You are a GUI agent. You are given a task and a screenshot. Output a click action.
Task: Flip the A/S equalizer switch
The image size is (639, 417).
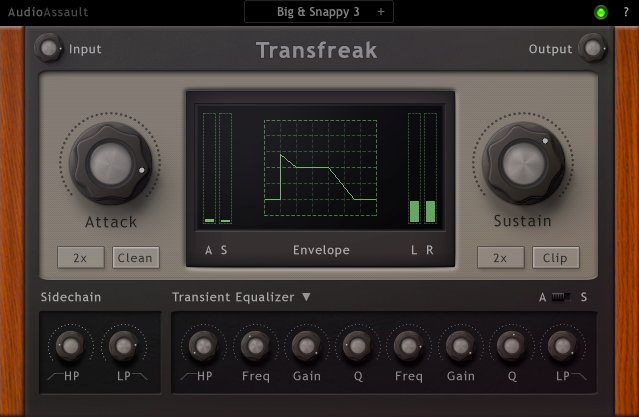point(562,297)
